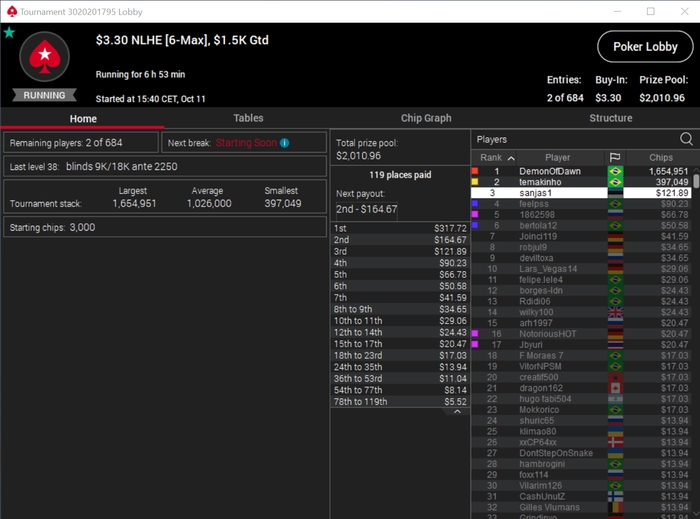This screenshot has height=519, width=700.
Task: Collapse the payout list with chevron arrow
Action: click(457, 411)
